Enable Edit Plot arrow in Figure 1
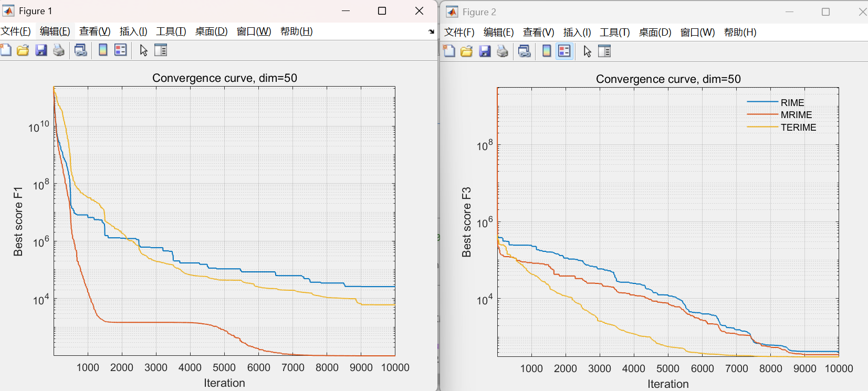 pos(143,50)
